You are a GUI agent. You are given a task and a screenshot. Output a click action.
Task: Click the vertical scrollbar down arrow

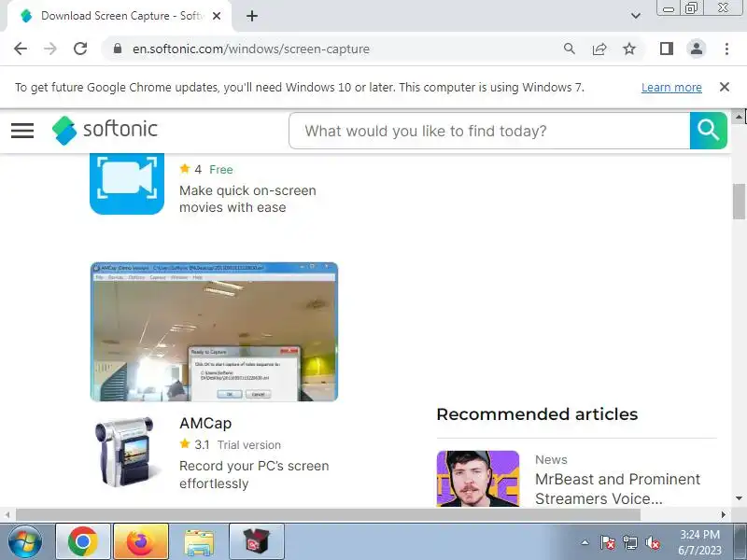(739, 498)
